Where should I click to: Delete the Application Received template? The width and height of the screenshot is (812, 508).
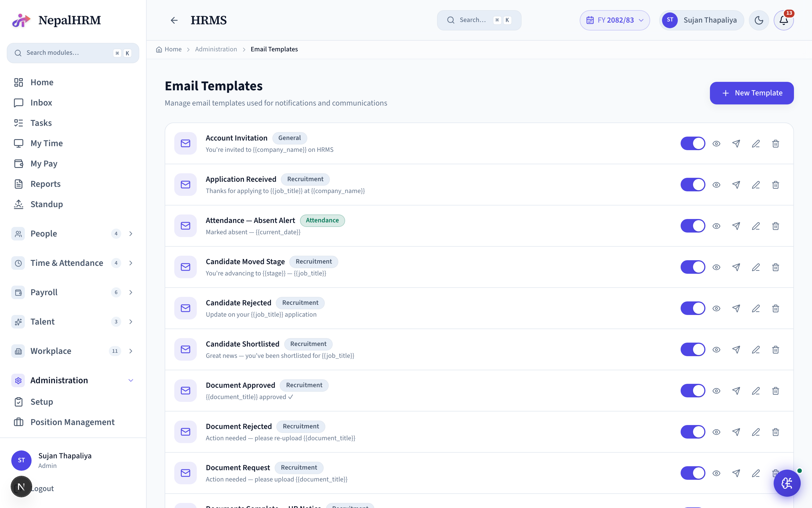pos(775,185)
